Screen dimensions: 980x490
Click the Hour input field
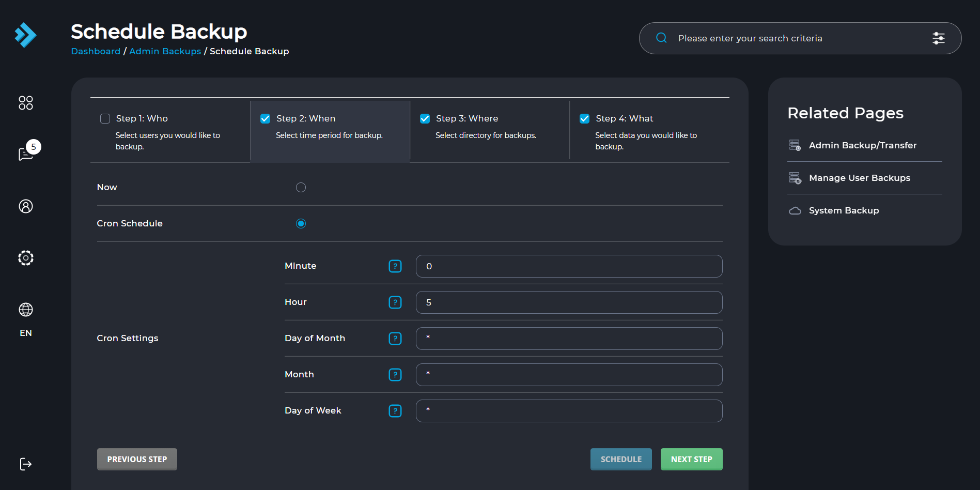click(x=569, y=302)
